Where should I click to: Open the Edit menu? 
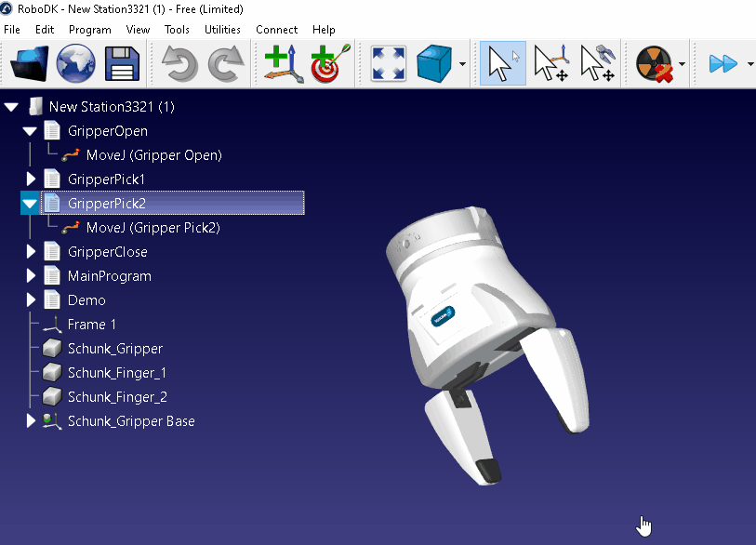[45, 30]
